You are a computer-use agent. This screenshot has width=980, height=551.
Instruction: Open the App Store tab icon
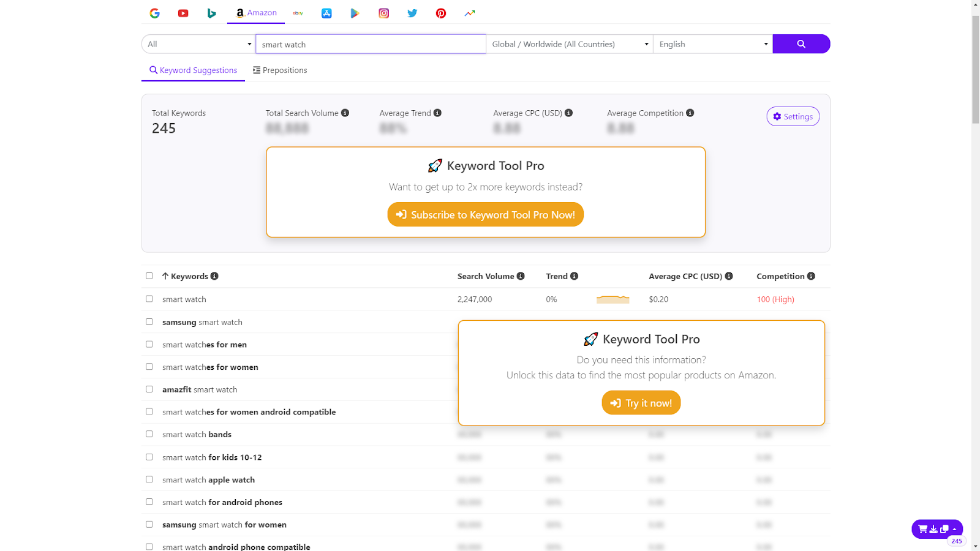point(326,13)
